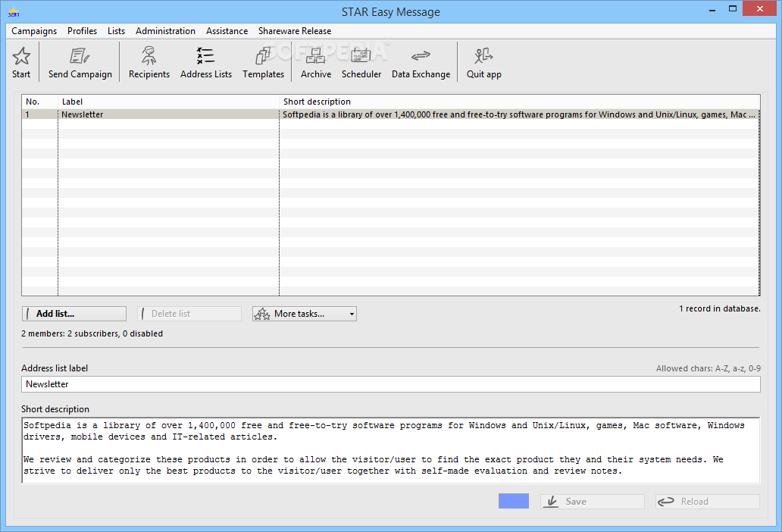
Task: Open the Campaigns menu
Action: tap(34, 31)
